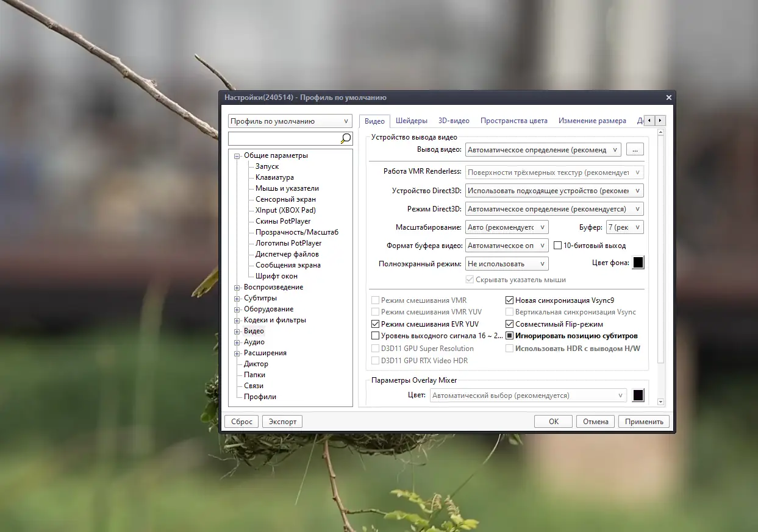Screen dimensions: 758x532
Task: Click the Экспорт button
Action: click(x=283, y=422)
